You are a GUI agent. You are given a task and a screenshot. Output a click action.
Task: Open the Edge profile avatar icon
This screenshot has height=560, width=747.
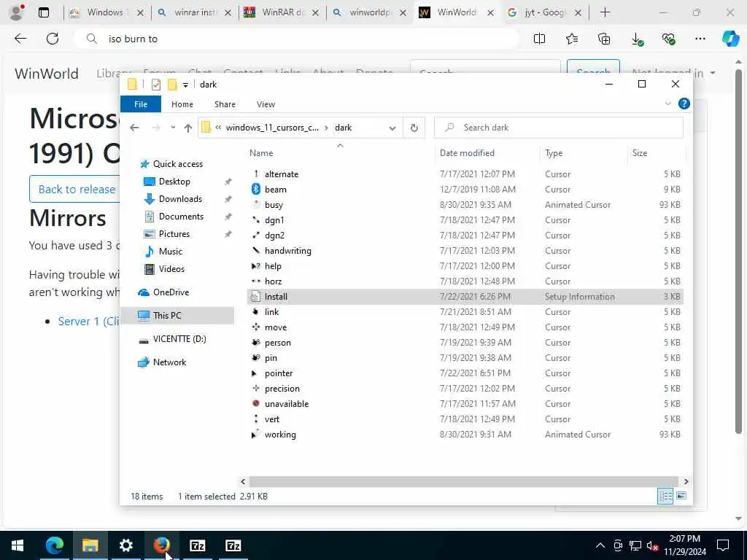17,12
